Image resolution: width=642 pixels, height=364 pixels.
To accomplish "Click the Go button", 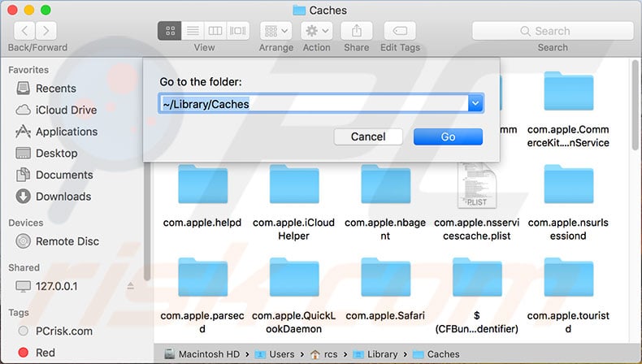I will coord(448,136).
